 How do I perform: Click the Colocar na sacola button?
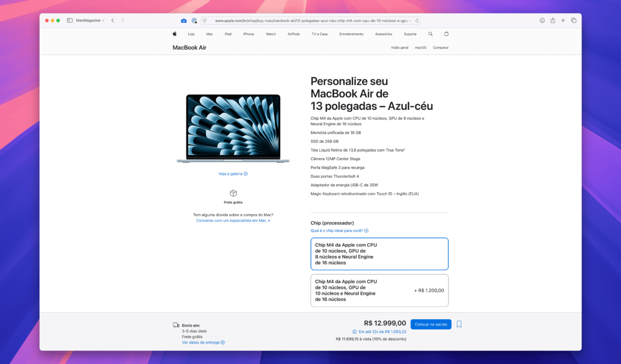431,324
